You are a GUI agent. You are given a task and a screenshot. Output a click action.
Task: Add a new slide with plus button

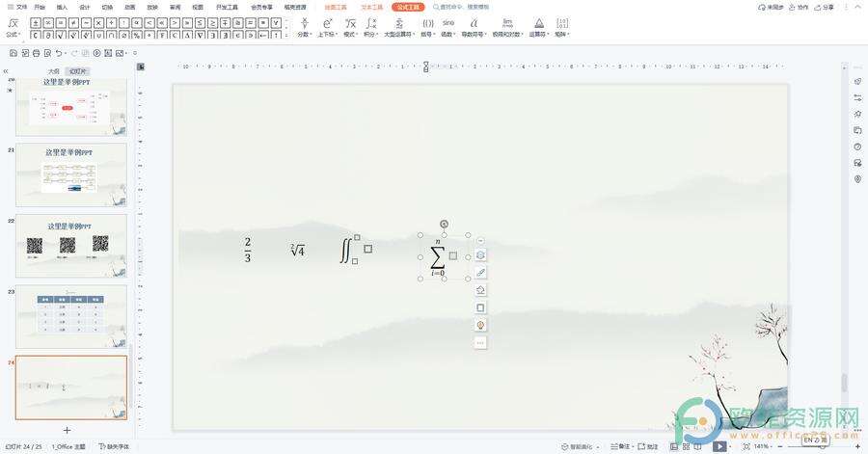(67, 430)
